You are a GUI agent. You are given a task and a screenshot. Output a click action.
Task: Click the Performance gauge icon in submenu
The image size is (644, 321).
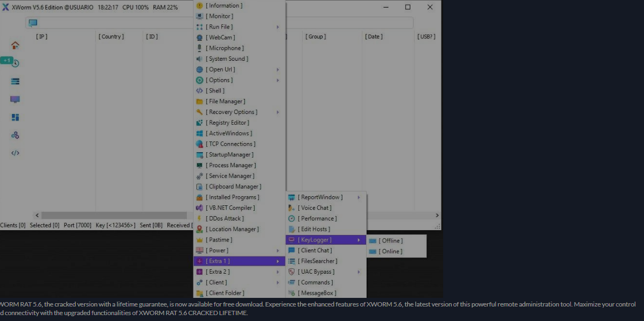pos(292,219)
